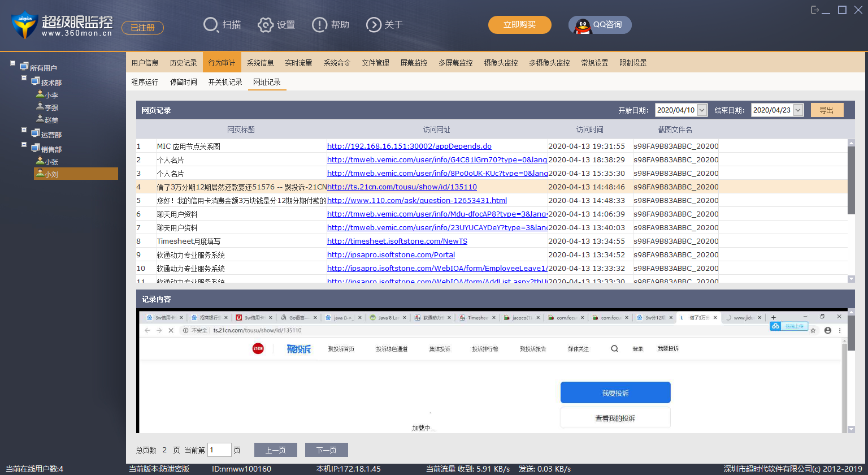This screenshot has height=475, width=868.
Task: Click the logout icon at top right
Action: 815,10
